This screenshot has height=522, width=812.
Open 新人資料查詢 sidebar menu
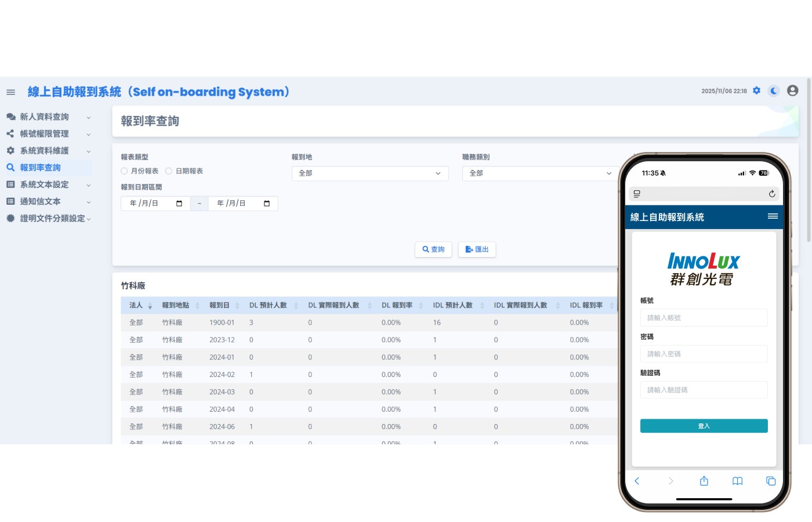[48, 117]
